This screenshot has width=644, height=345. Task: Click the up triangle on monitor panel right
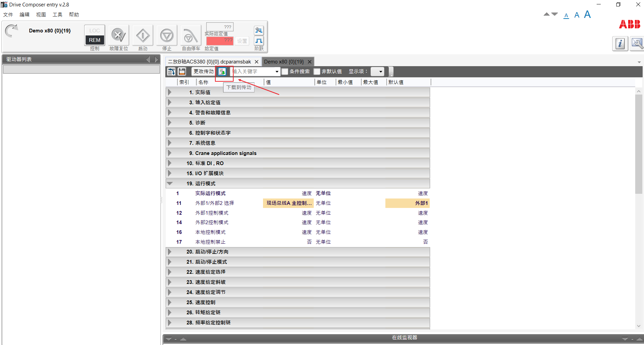640,339
